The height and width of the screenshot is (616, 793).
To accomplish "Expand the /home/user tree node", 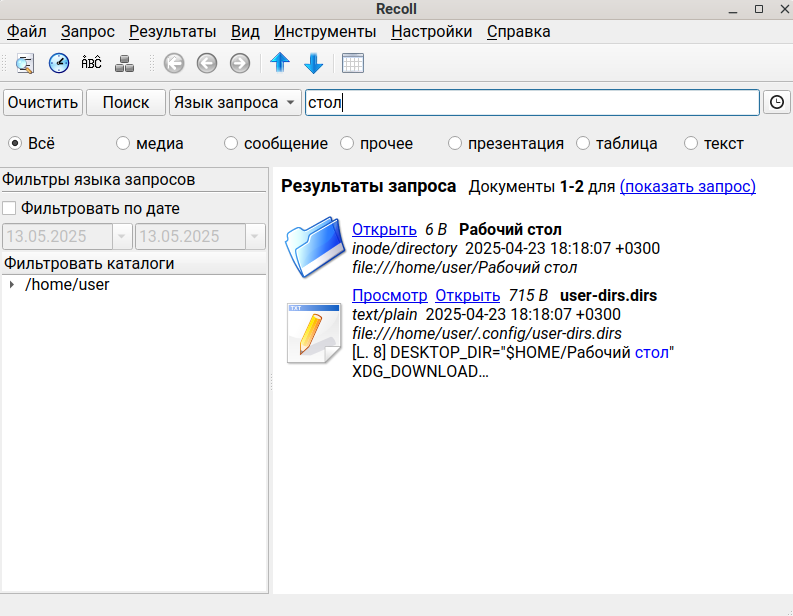I will 11,285.
